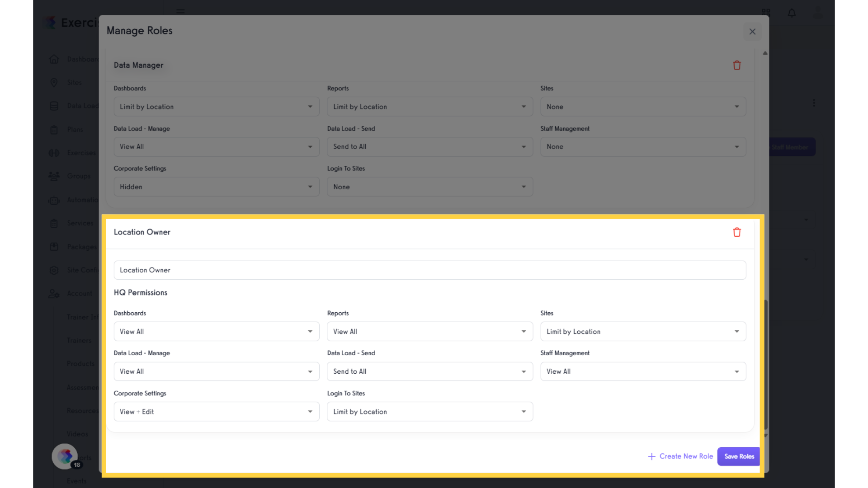Open Location Owner Login To Sites dropdown
The image size is (868, 488).
click(x=430, y=412)
